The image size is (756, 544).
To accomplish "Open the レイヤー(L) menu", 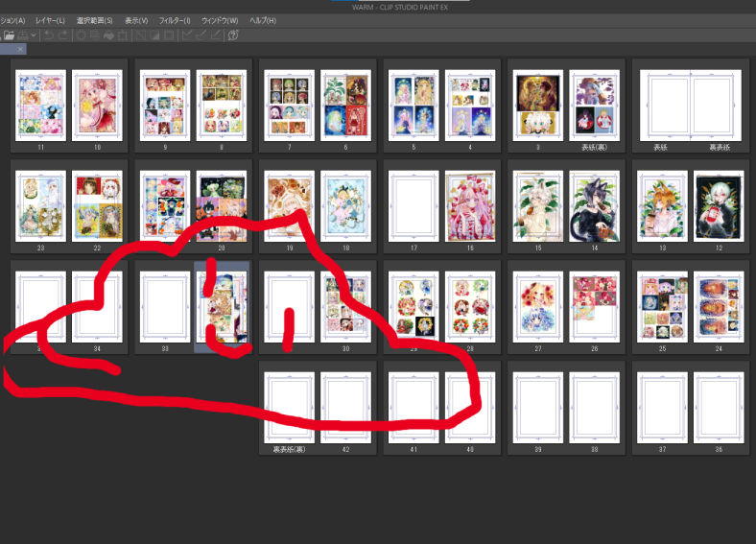I will click(50, 21).
